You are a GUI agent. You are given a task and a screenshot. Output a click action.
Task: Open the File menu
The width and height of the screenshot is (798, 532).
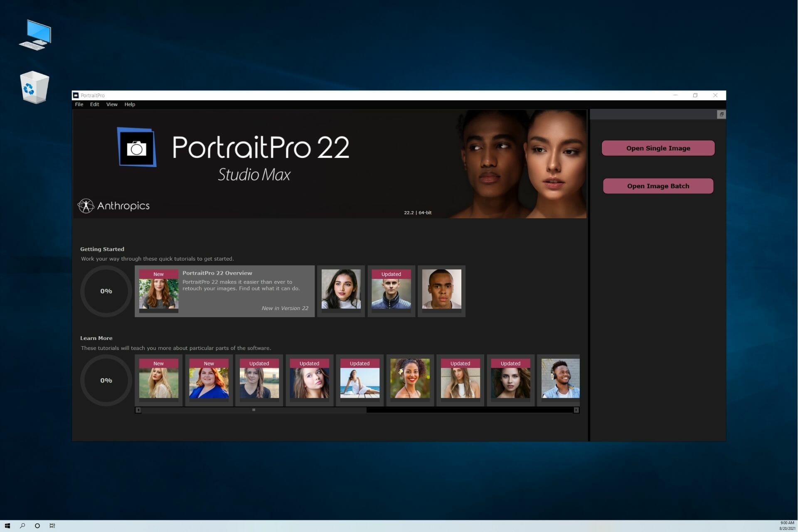[x=79, y=104]
